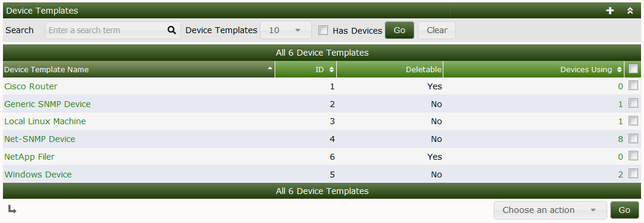Image resolution: width=644 pixels, height=223 pixels.
Task: Enable the Has Devices checkbox
Action: 323,30
